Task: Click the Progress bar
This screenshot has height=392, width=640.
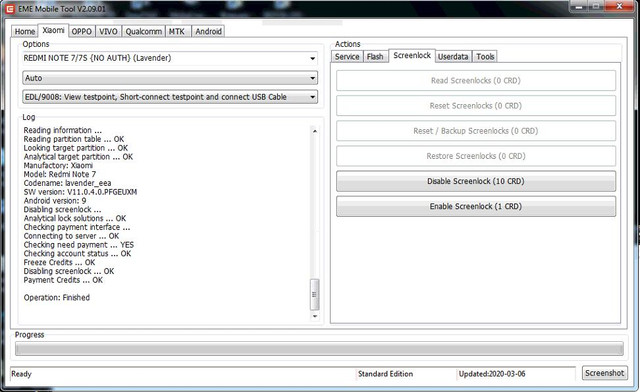Action: pos(319,349)
